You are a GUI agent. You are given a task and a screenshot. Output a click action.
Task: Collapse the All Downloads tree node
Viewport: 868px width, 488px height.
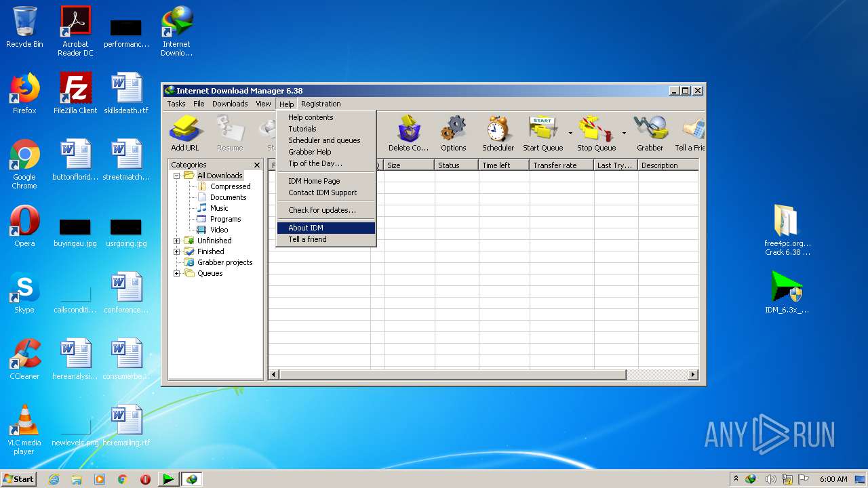point(177,176)
